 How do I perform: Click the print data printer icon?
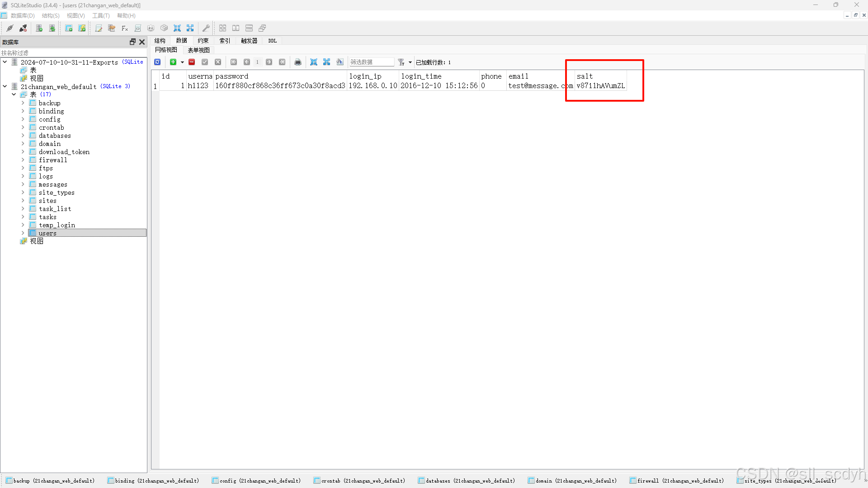tap(297, 62)
